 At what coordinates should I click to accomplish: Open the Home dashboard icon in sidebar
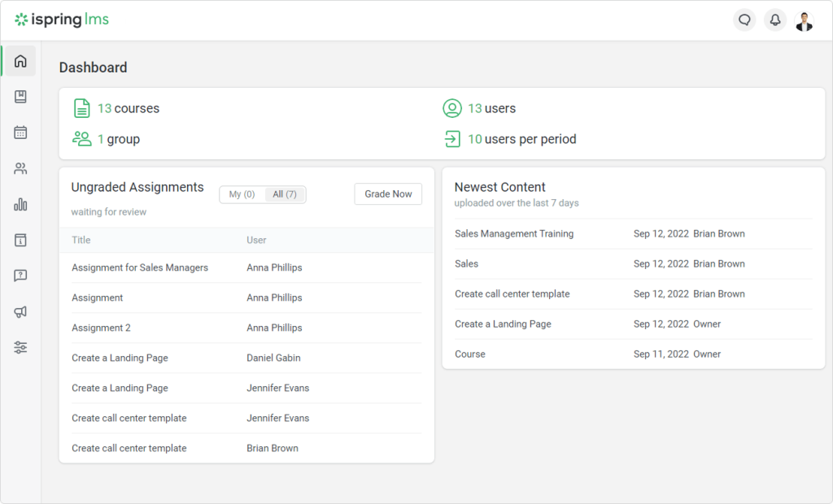19,60
